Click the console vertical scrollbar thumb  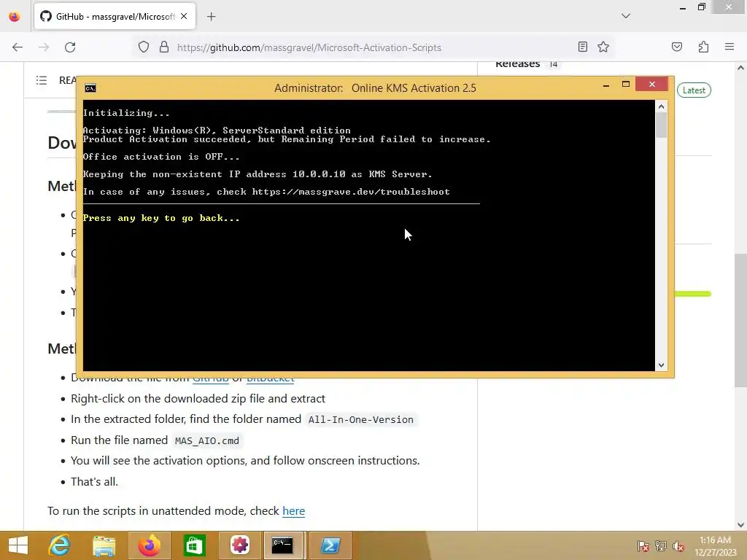[661, 125]
